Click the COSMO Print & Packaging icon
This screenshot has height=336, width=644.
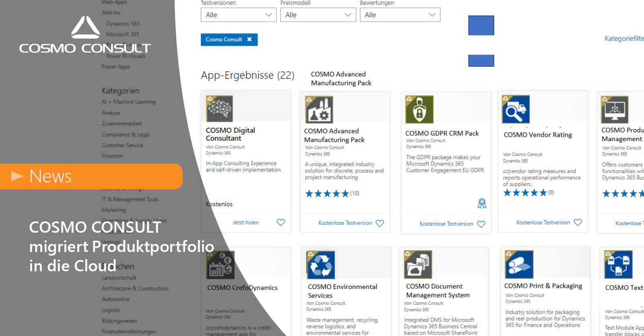(519, 264)
